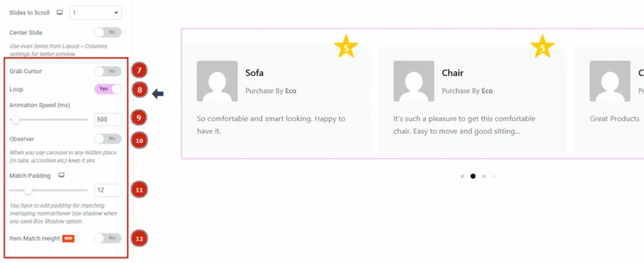644x263 pixels.
Task: Click the Sofa testimonial title
Action: point(254,73)
